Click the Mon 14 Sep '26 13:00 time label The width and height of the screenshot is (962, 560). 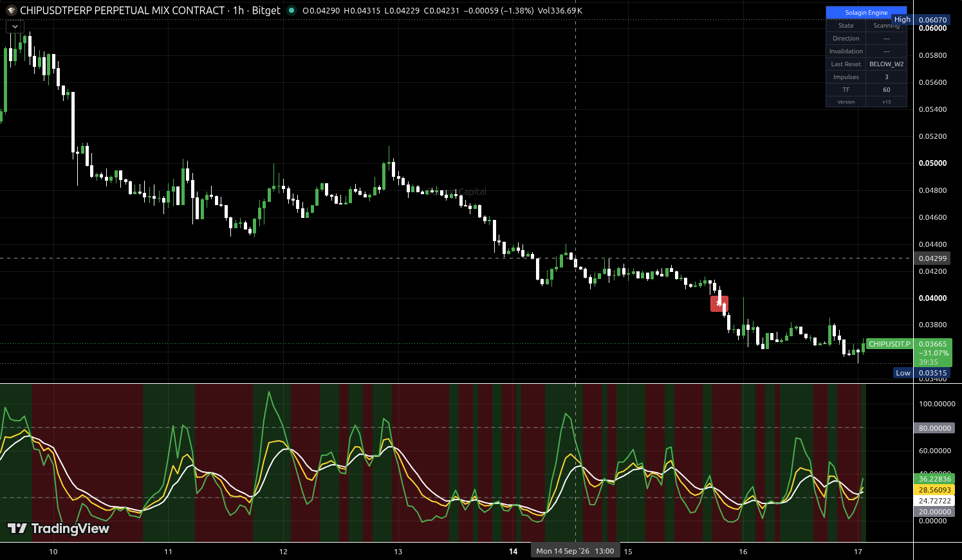point(575,551)
